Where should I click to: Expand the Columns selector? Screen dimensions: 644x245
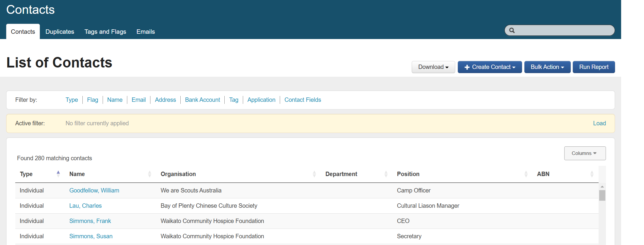pyautogui.click(x=584, y=153)
